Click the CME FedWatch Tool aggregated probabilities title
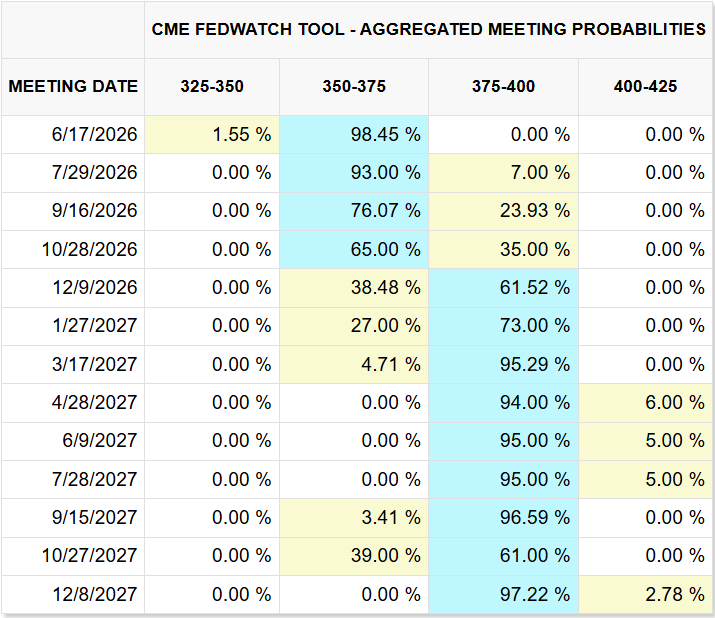The height and width of the screenshot is (618, 715). 429,30
